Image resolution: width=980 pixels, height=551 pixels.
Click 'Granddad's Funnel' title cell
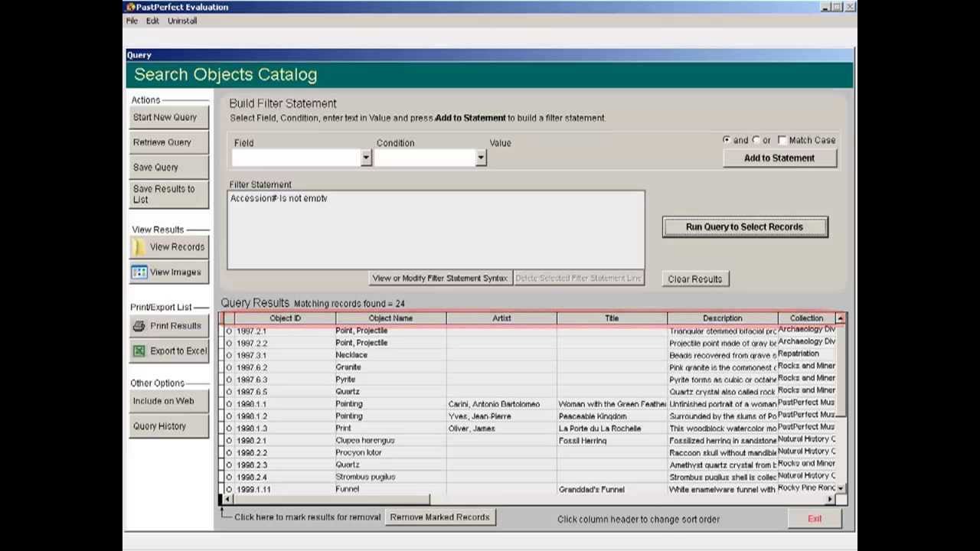[612, 490]
